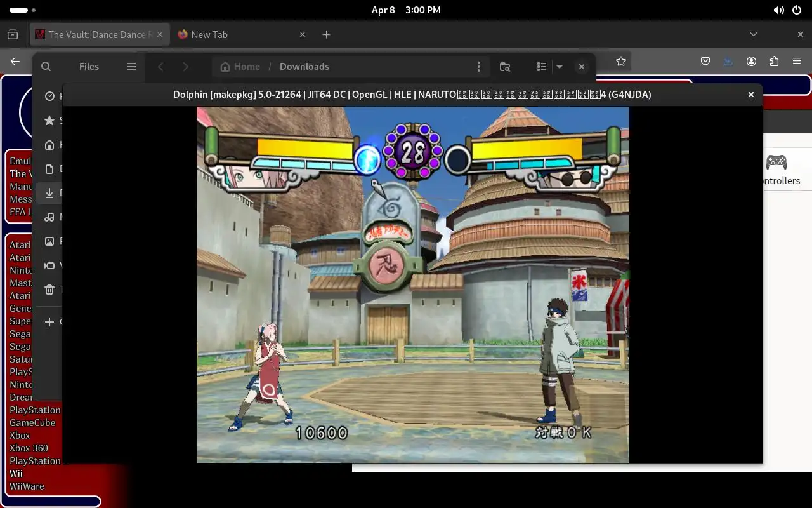Open browser extensions menu
Screen dimensions: 812x508
pyautogui.click(x=774, y=61)
